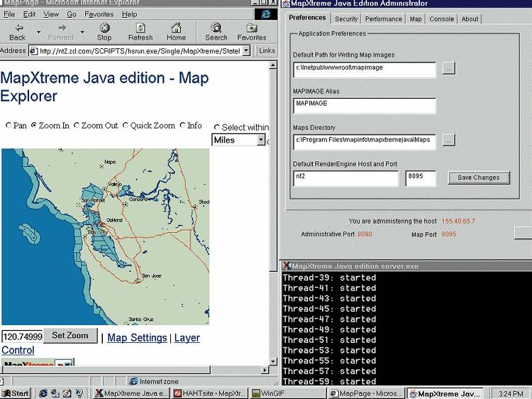Launch Internet Explorer from the quick launch
Image resolution: width=532 pixels, height=399 pixels.
43,393
